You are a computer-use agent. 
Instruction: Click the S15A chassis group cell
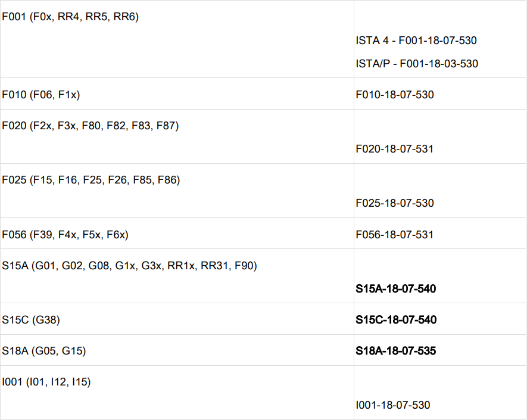coord(129,266)
